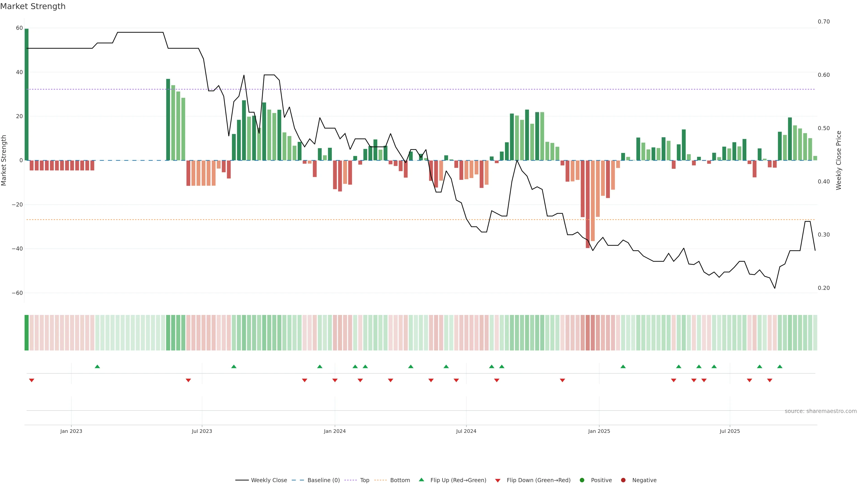Toggle the Weekly Close legend entry
Viewport: 868px width, 488px height.
coord(269,480)
